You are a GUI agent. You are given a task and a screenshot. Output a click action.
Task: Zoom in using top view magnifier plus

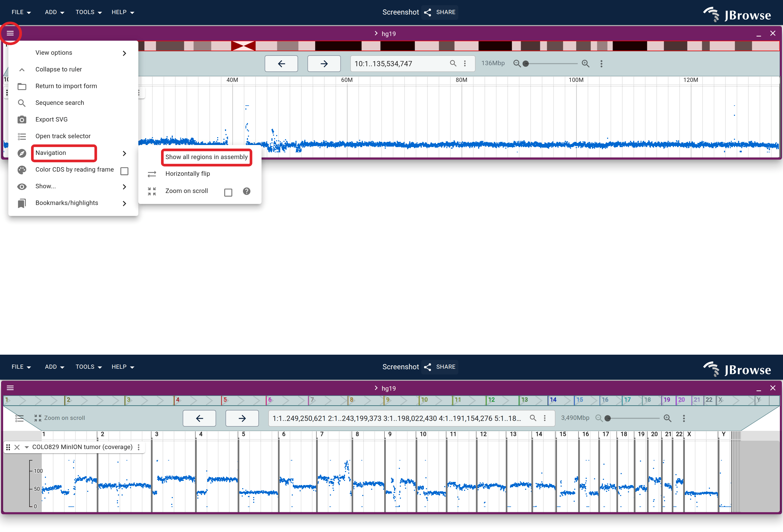click(586, 63)
